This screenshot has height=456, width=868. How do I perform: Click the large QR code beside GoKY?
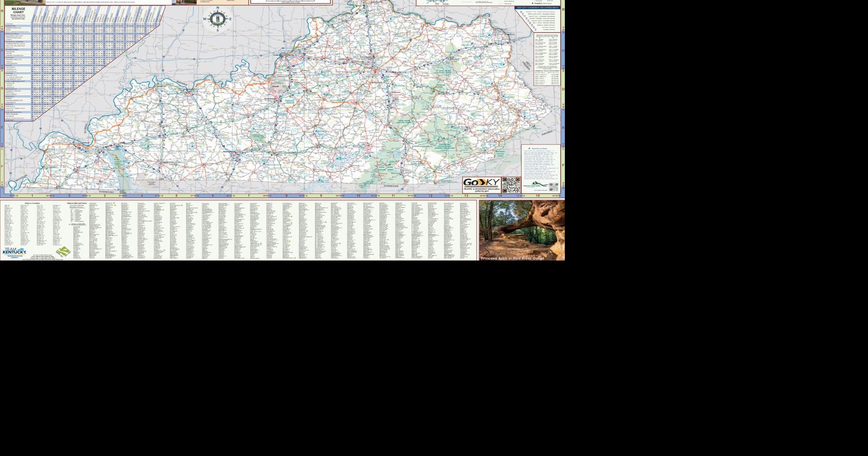tap(511, 185)
